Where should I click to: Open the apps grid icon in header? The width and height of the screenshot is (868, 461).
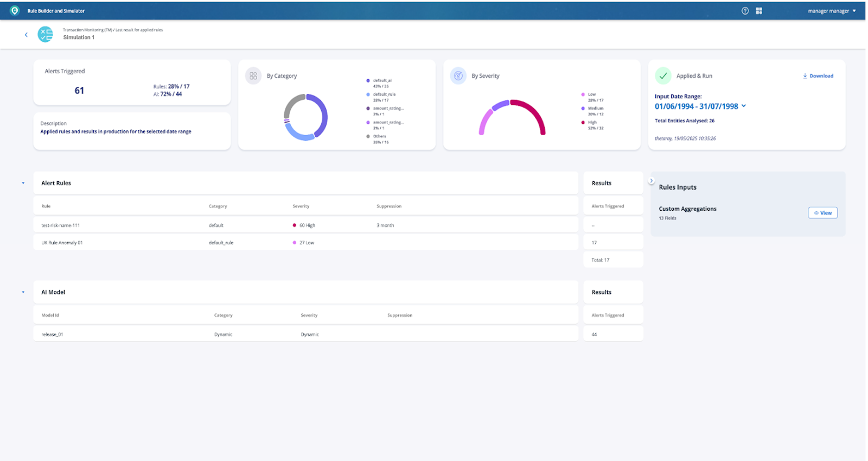click(759, 11)
